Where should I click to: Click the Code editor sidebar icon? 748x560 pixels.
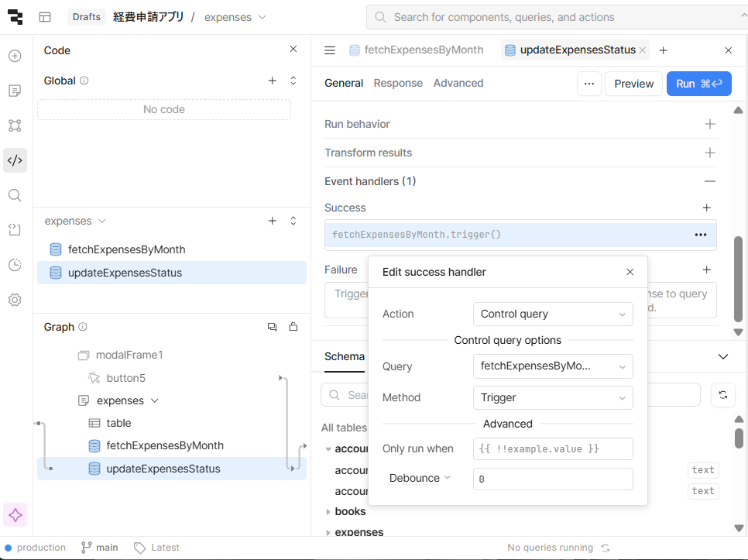pyautogui.click(x=15, y=160)
